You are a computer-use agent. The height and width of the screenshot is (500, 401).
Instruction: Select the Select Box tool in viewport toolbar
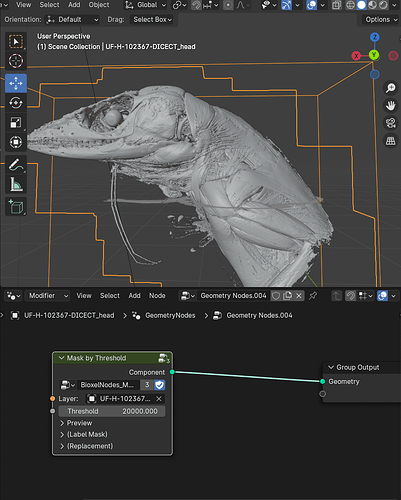click(x=16, y=42)
